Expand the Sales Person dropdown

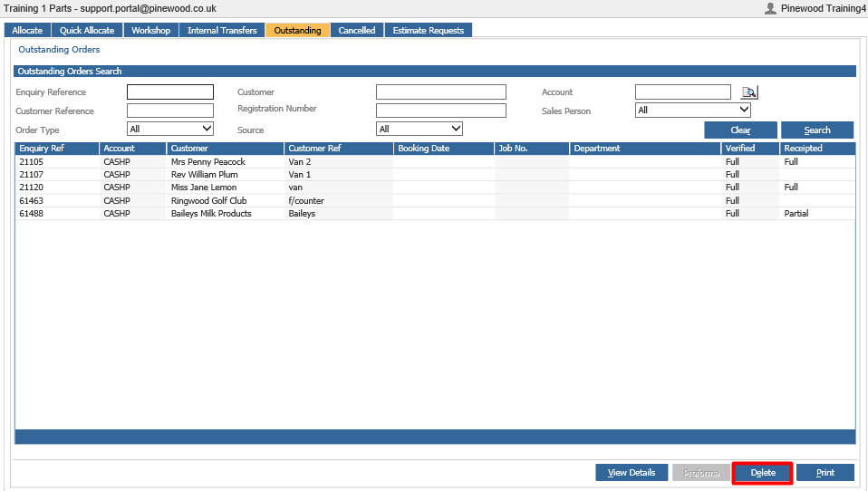(692, 111)
